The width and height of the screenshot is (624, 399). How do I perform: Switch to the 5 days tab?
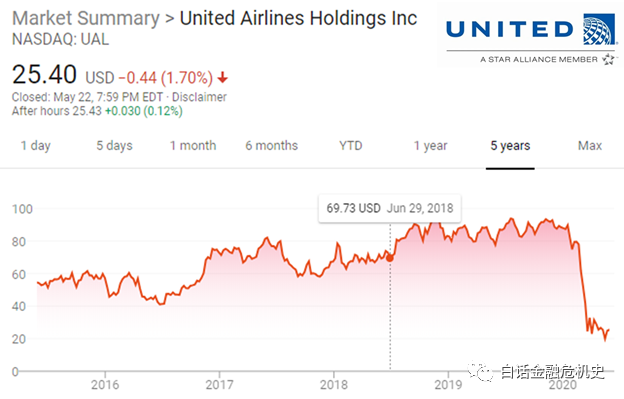click(x=114, y=146)
